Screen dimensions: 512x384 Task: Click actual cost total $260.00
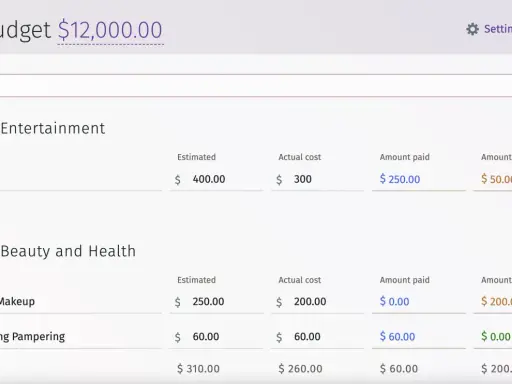tap(300, 369)
